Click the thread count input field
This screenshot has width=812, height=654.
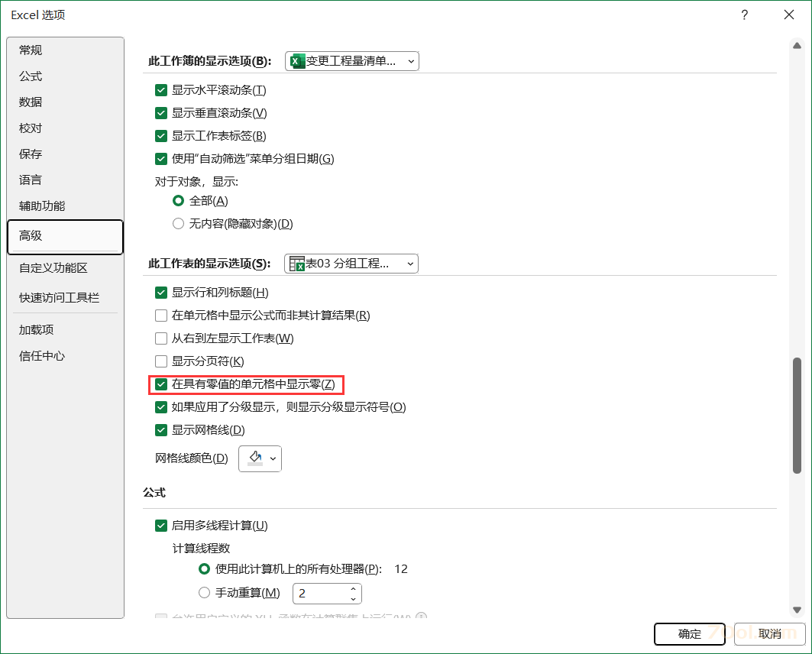(321, 594)
